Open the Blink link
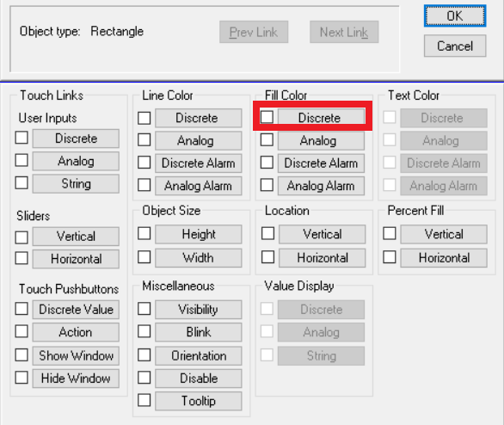504x425 pixels. (x=199, y=332)
